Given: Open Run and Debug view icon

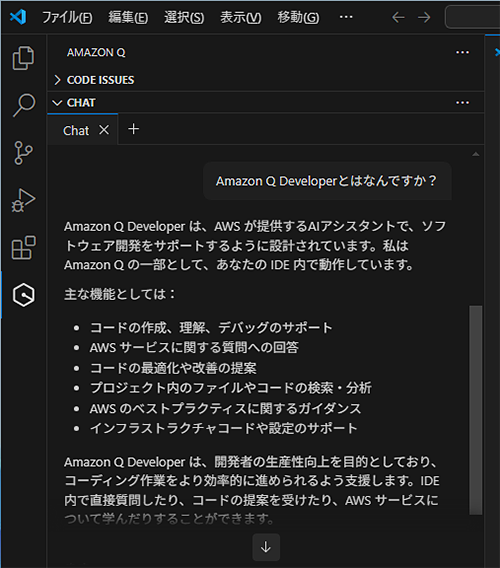Looking at the screenshot, I should (x=24, y=200).
